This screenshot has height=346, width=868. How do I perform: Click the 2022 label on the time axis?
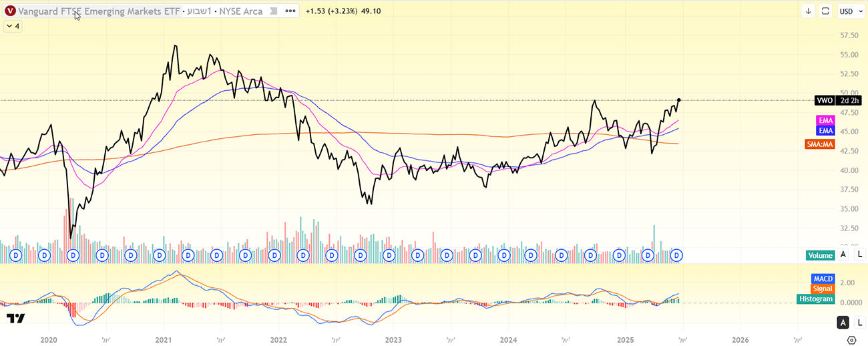[x=278, y=340]
